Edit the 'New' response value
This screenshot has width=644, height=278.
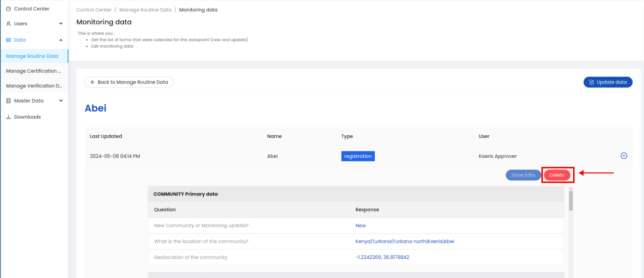coord(360,226)
